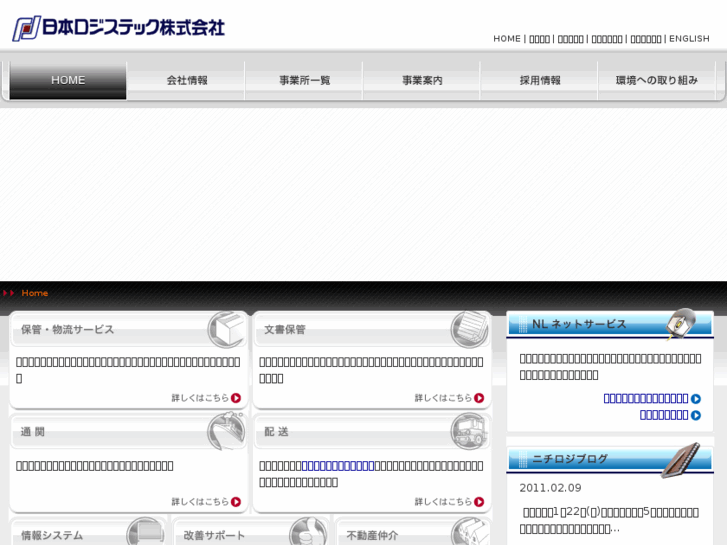Click the truck icon for 配送

click(x=470, y=431)
